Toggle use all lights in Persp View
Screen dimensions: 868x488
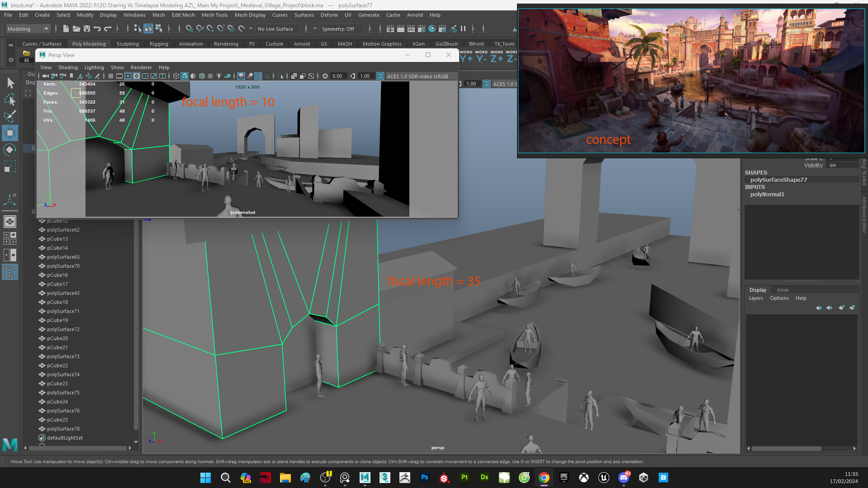click(x=219, y=76)
